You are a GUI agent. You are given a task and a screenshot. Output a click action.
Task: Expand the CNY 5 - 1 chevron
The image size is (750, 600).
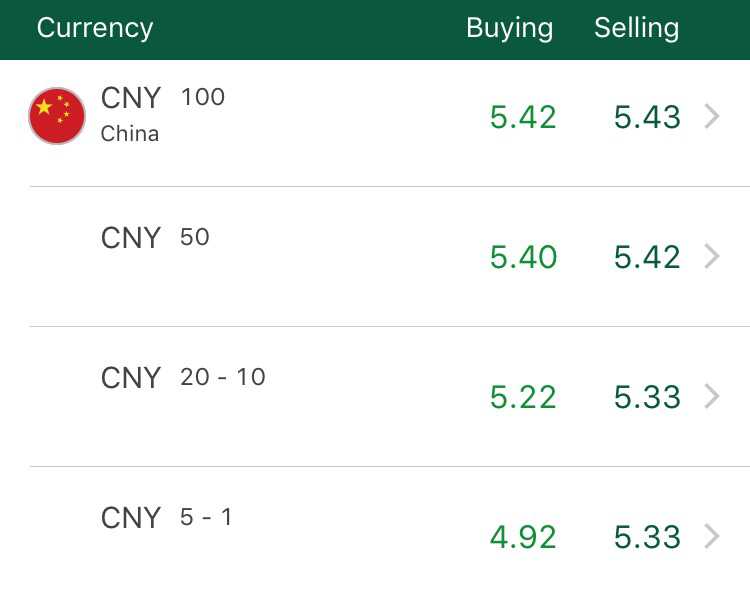point(712,537)
